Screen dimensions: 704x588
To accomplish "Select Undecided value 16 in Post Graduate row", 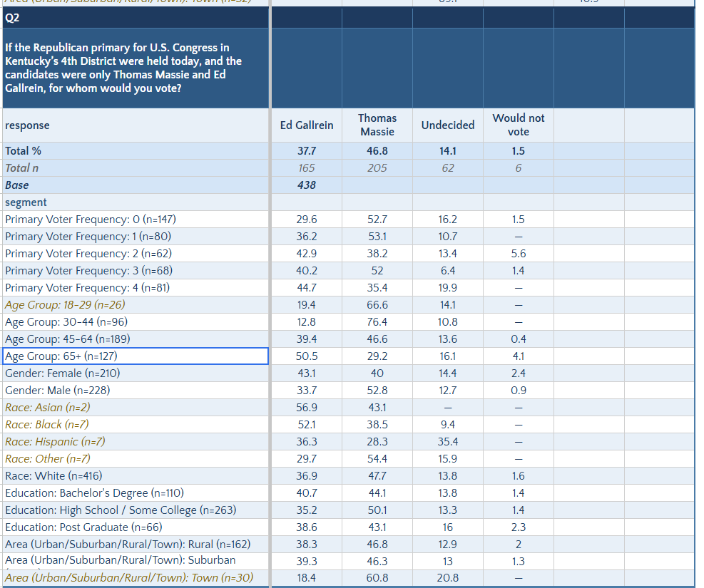I will 448,527.
